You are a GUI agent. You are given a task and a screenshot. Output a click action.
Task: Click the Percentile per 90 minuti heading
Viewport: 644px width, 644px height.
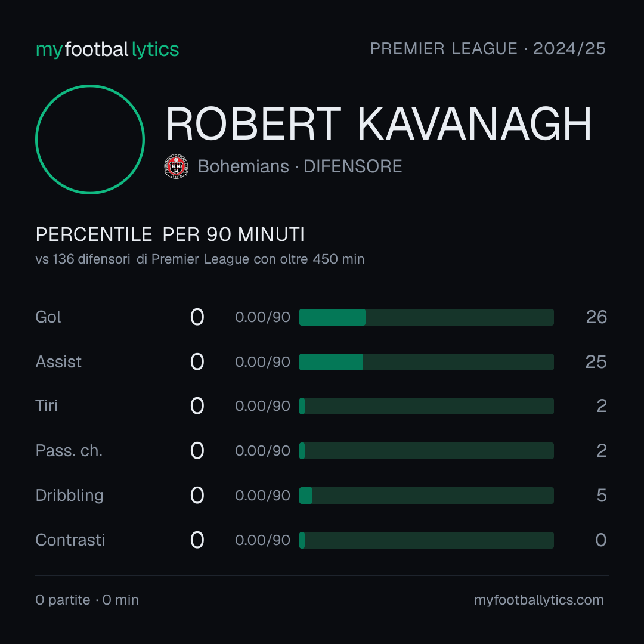point(170,234)
